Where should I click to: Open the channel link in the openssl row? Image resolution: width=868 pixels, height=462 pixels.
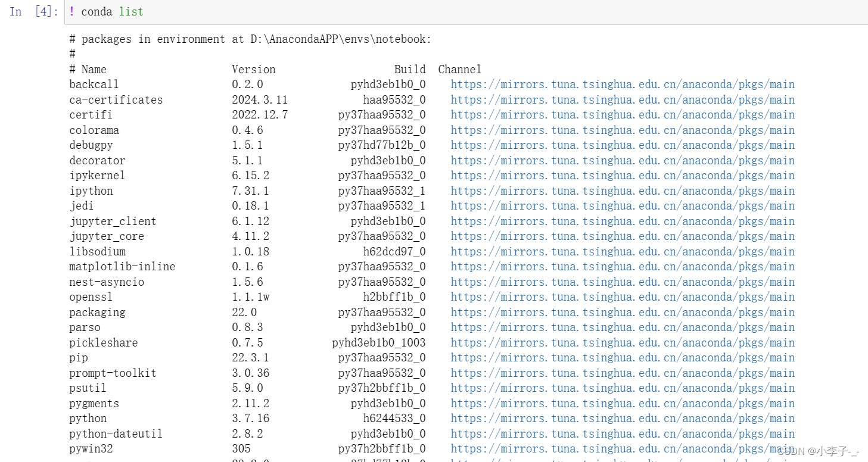[623, 297]
